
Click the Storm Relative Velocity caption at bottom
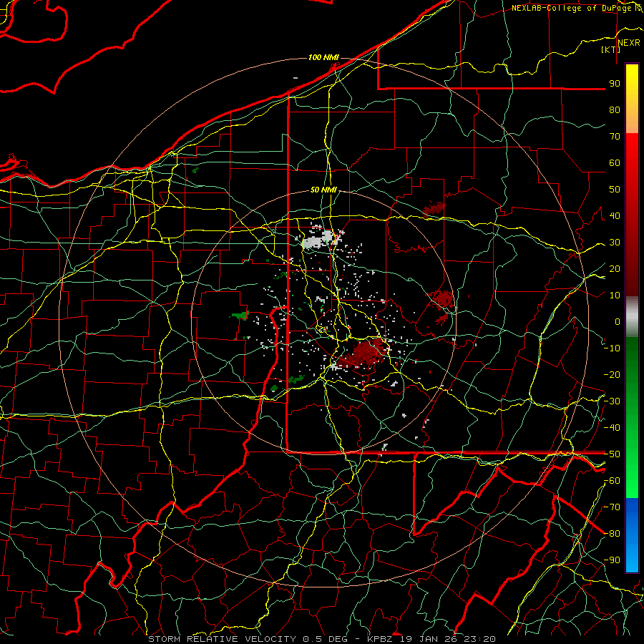[x=321, y=639]
